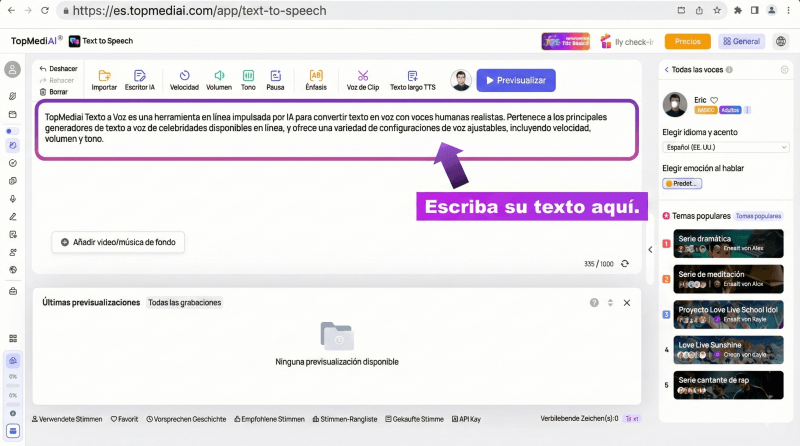Image resolution: width=800 pixels, height=446 pixels.
Task: Open the Proyecto Love Live School Idol card
Action: point(728,314)
